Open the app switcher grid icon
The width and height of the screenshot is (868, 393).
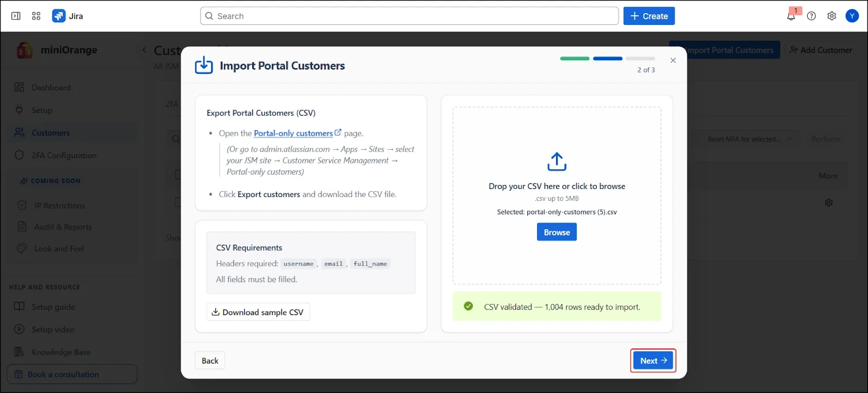[36, 16]
